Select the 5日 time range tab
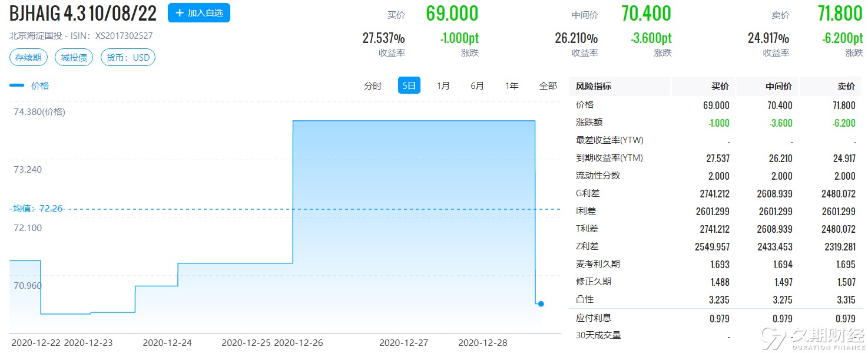 pyautogui.click(x=409, y=86)
